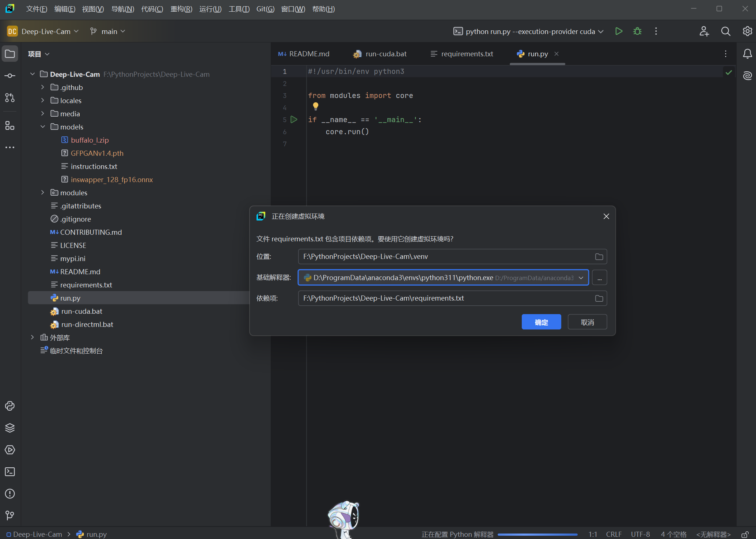Expand the modules folder
Viewport: 756px width, 539px height.
[42, 192]
